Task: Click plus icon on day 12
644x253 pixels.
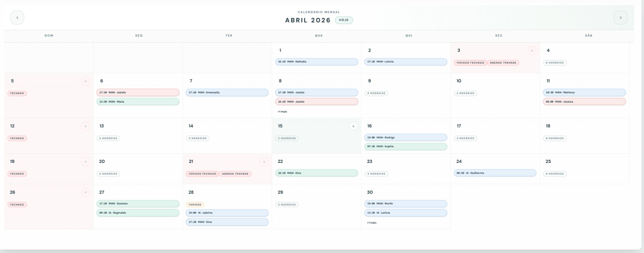Action: (85, 126)
